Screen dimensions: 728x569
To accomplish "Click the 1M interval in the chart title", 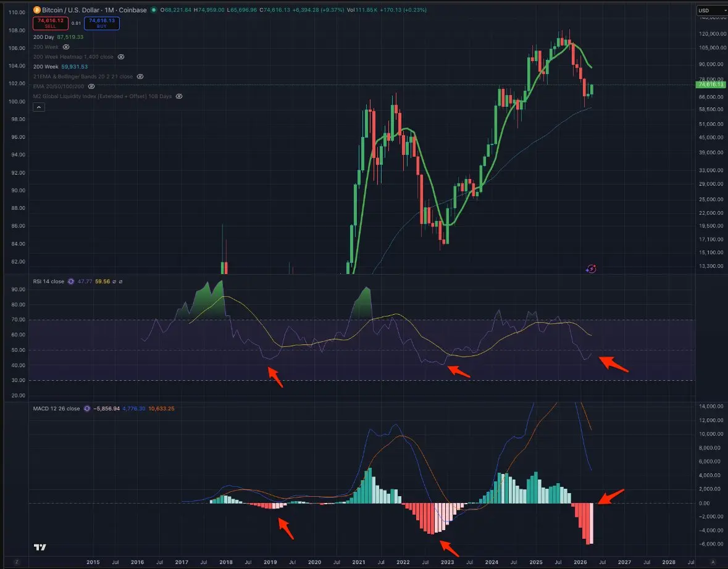I will 109,10.
